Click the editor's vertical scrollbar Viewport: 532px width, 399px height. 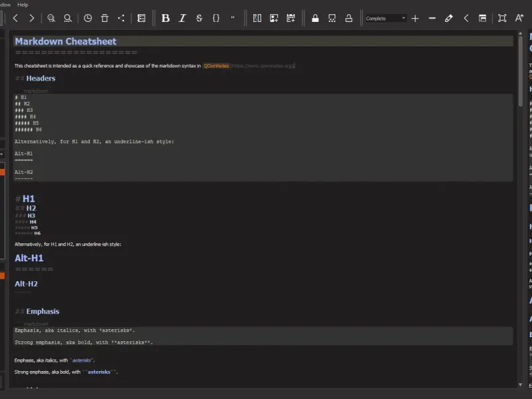521,199
